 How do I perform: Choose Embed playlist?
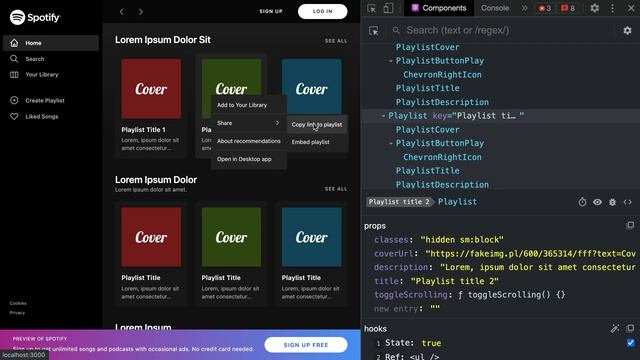(317, 142)
